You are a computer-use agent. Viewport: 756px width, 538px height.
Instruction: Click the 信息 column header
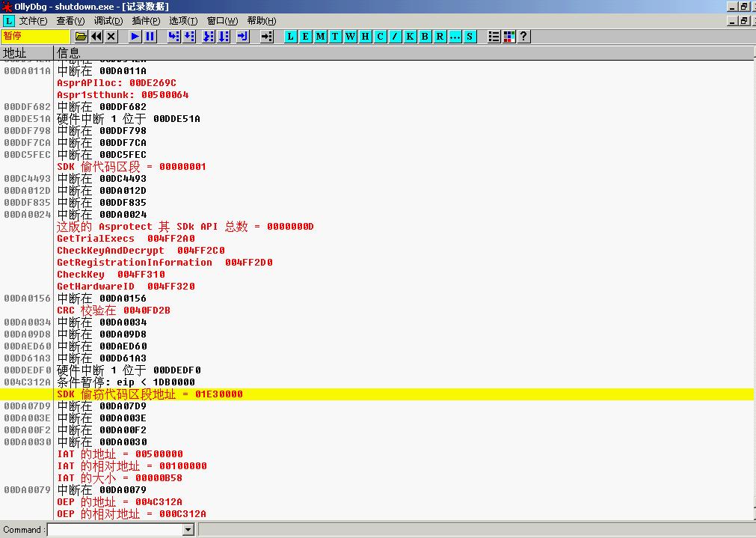(403, 53)
